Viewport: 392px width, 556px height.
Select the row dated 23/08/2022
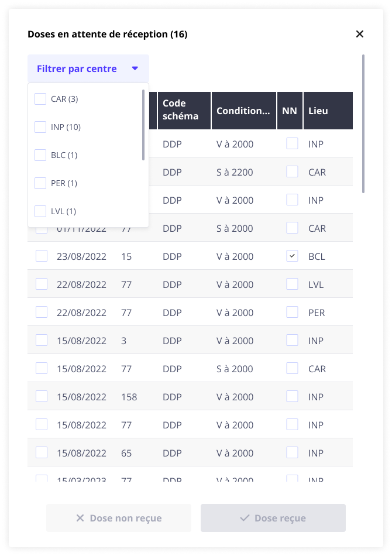click(42, 256)
